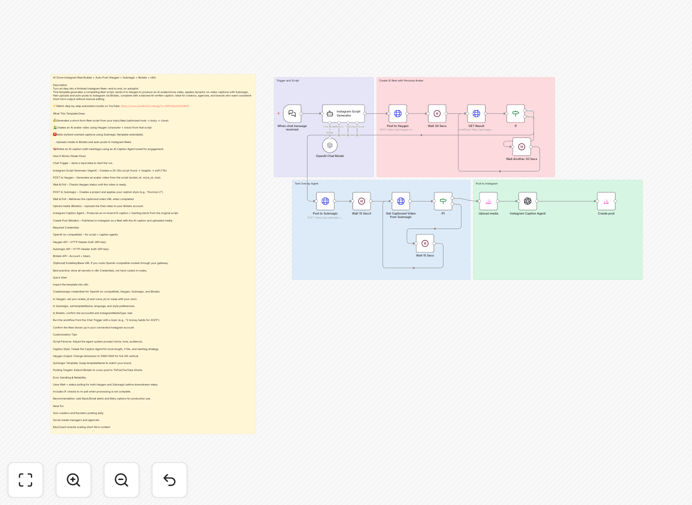
Task: Select the OpenAI Chat Model node
Action: [330, 145]
